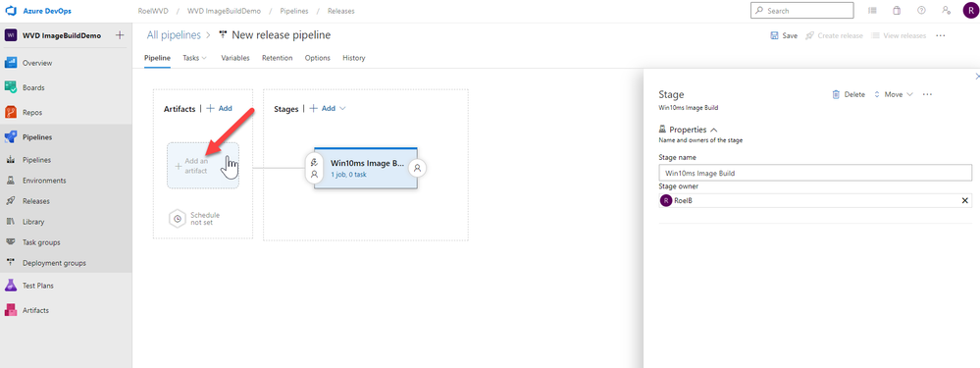Open the 1 job, 0 task link
This screenshot has width=980, height=368.
349,175
